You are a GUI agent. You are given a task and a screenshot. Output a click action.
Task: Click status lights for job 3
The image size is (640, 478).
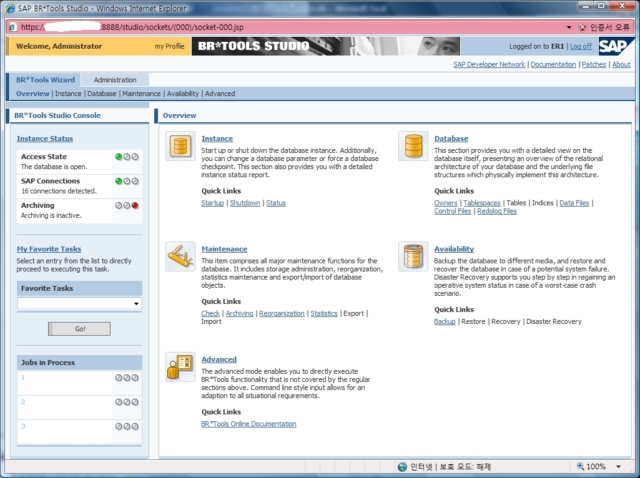tap(127, 427)
